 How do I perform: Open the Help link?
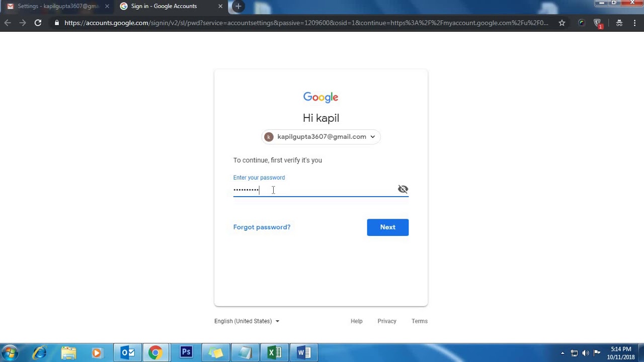coord(357,321)
